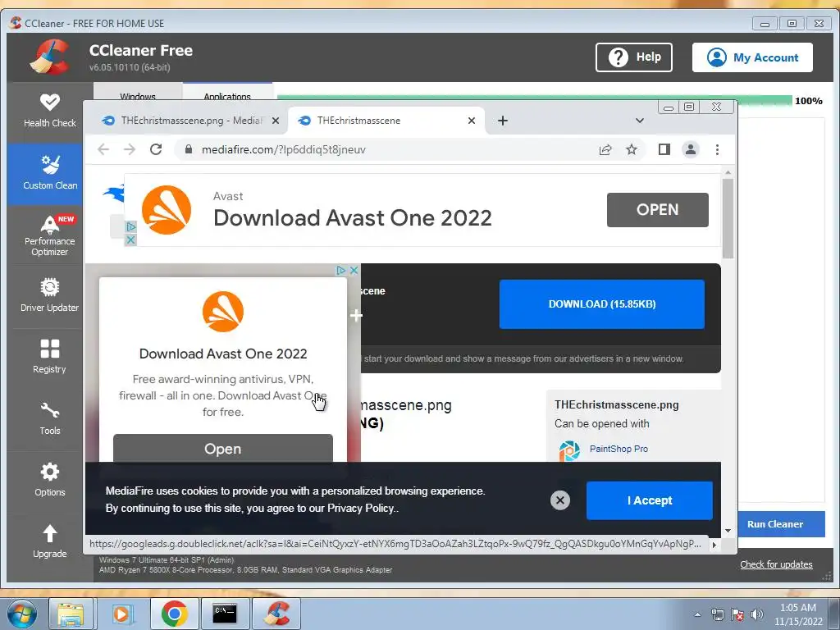Click Check for updates link
This screenshot has width=840, height=630.
pos(776,564)
